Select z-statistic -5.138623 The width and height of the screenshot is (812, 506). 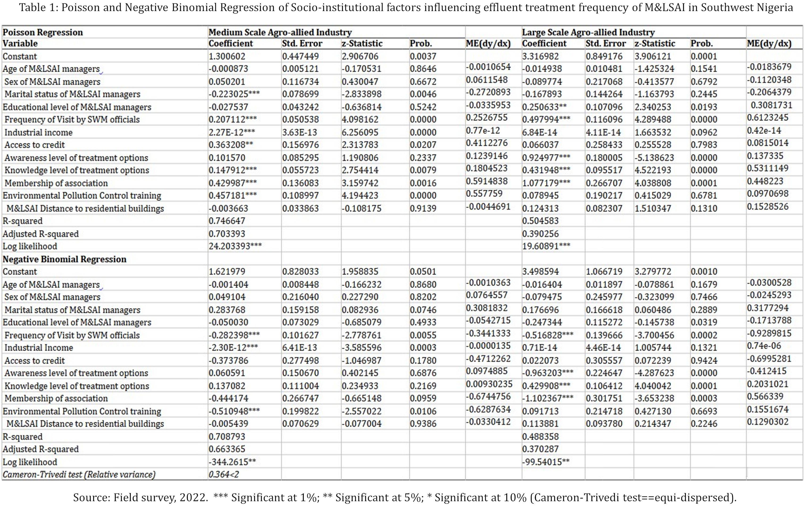coord(654,158)
